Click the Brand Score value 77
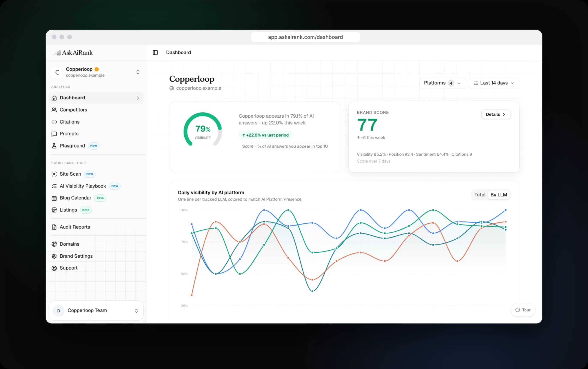Viewport: 588px width, 369px height. point(367,125)
